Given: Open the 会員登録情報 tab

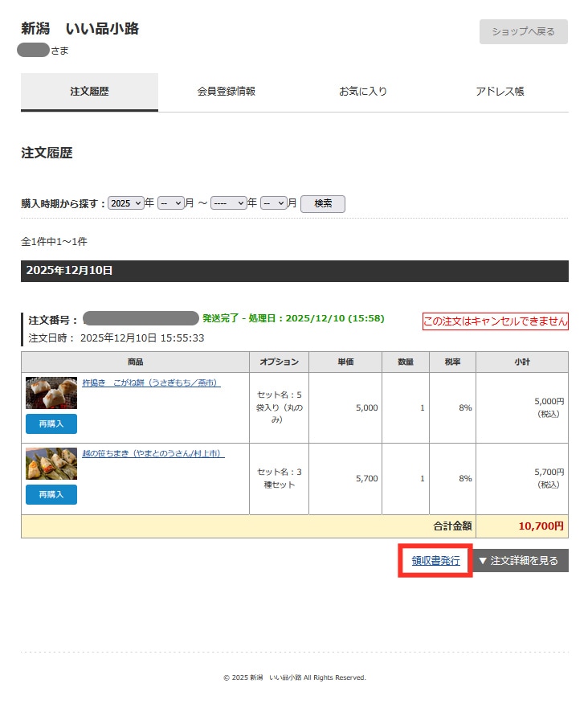Looking at the screenshot, I should pyautogui.click(x=227, y=92).
